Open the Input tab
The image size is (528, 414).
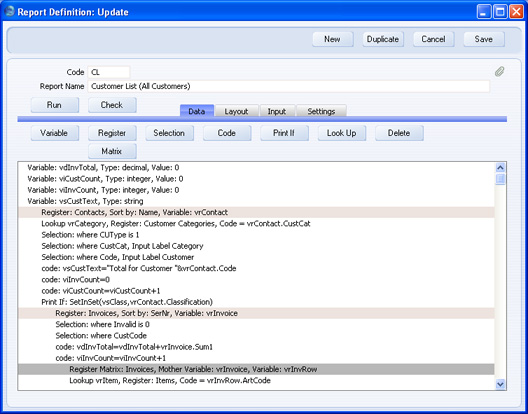coord(277,111)
